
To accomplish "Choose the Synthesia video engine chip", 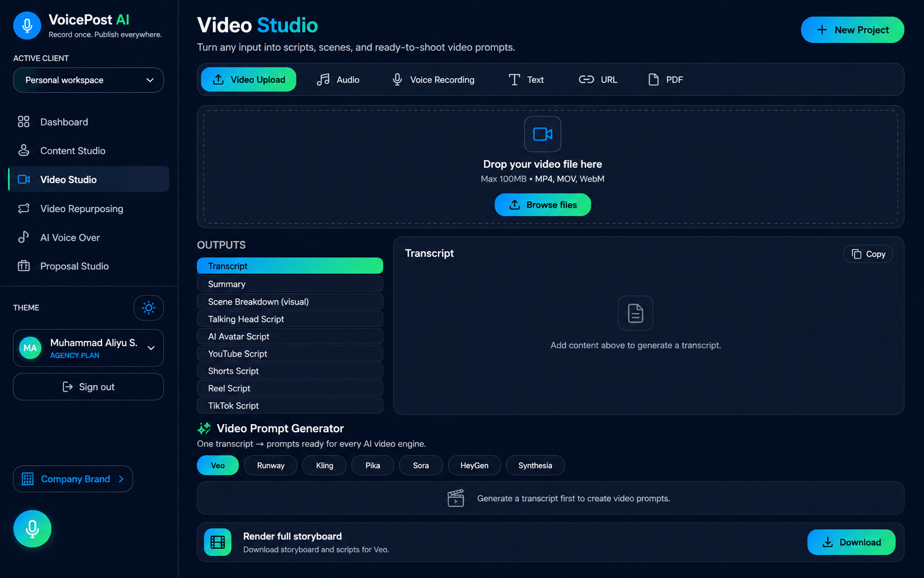I will point(535,466).
